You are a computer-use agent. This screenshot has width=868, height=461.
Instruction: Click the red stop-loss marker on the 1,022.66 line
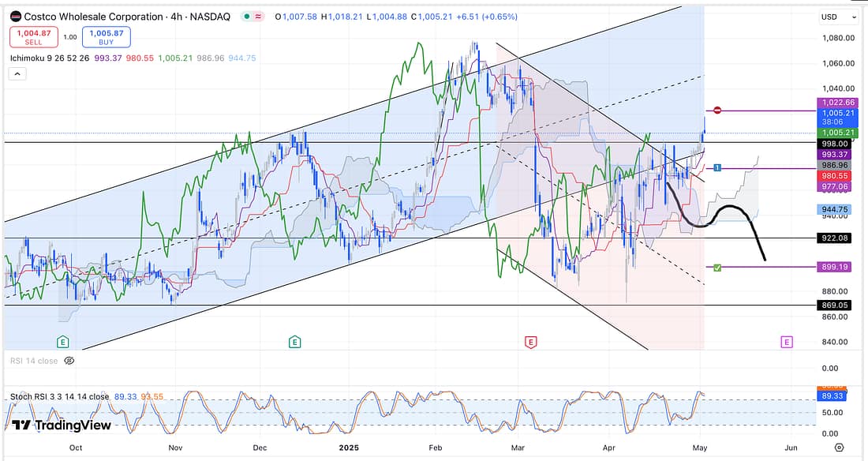click(x=717, y=111)
